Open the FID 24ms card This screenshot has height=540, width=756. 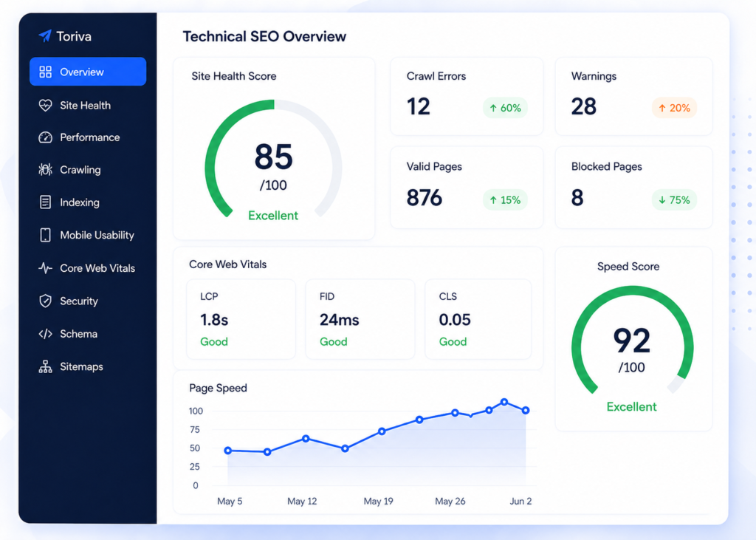(360, 319)
